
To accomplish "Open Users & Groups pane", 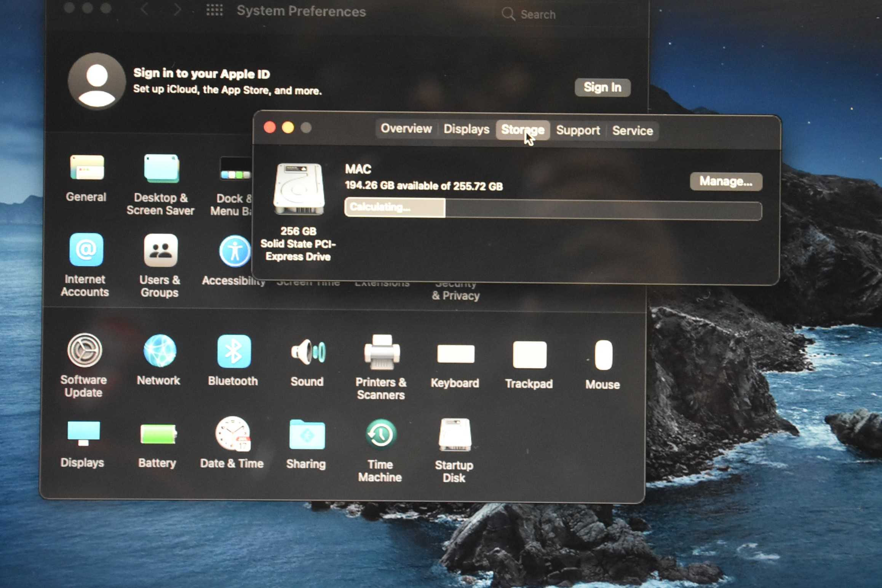I will (x=160, y=251).
